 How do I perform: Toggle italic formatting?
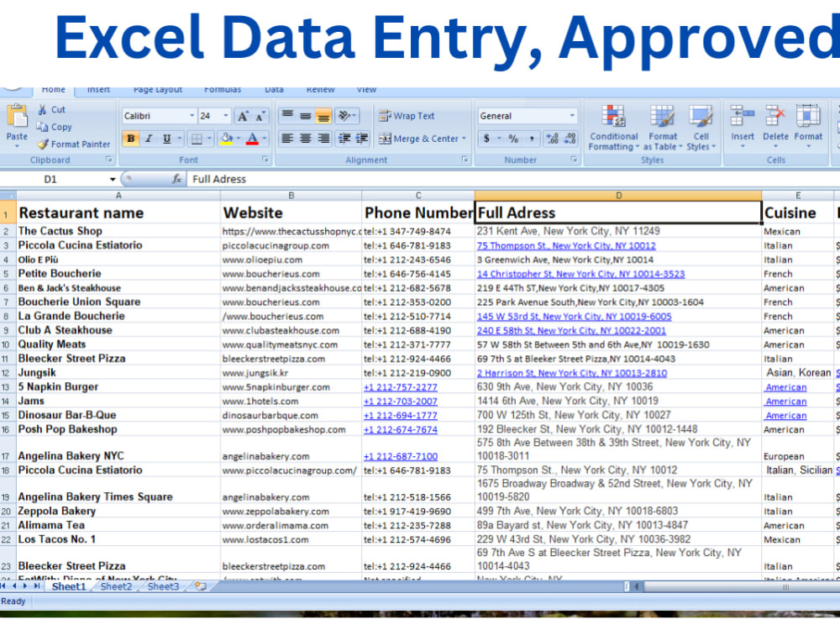147,137
